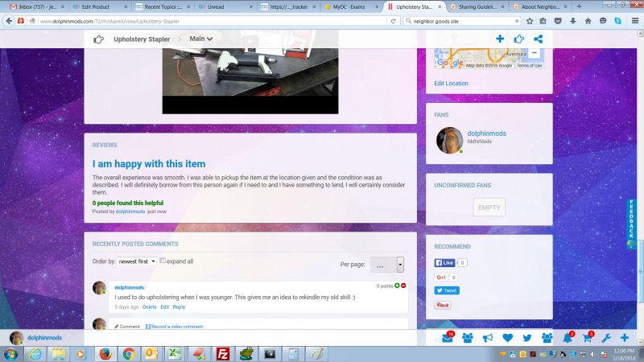Click Edit on the comment
This screenshot has height=362, width=644.
pyautogui.click(x=165, y=307)
